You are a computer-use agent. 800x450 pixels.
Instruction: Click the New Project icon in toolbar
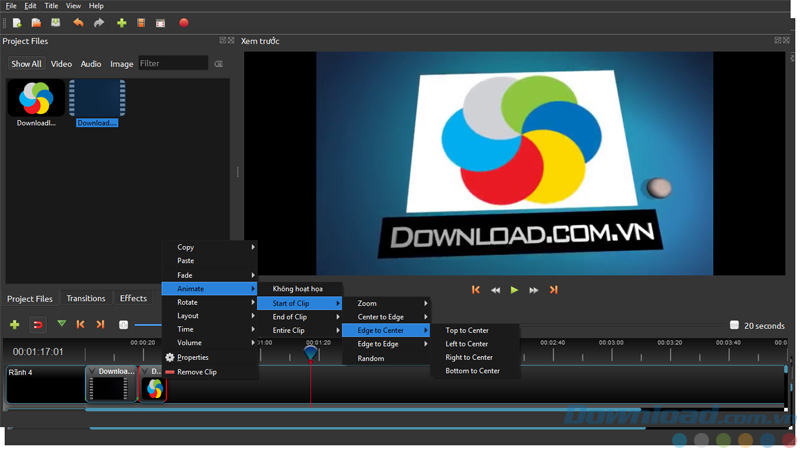17,23
